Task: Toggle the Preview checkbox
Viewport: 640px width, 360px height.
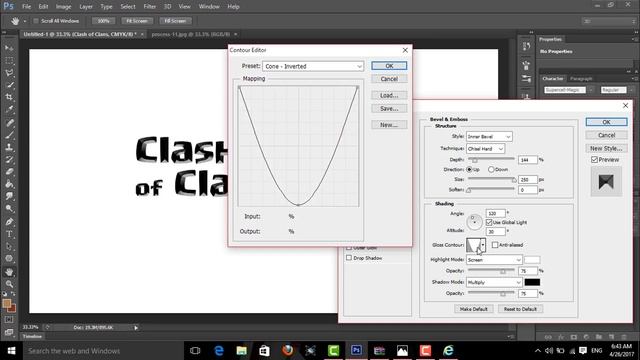Action: pos(594,160)
